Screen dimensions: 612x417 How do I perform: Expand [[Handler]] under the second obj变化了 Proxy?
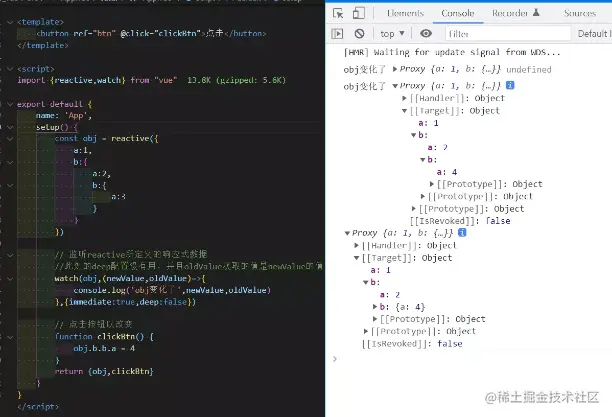click(x=404, y=98)
